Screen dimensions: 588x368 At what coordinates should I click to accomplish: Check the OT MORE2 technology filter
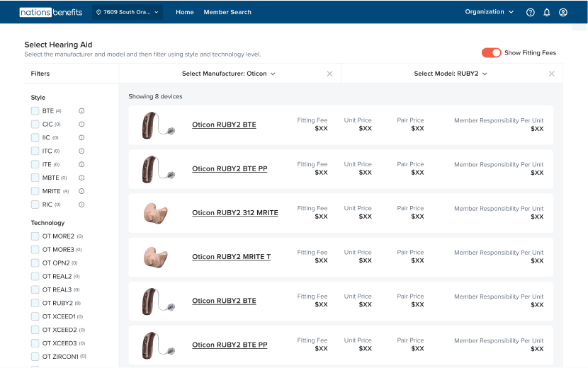35,236
